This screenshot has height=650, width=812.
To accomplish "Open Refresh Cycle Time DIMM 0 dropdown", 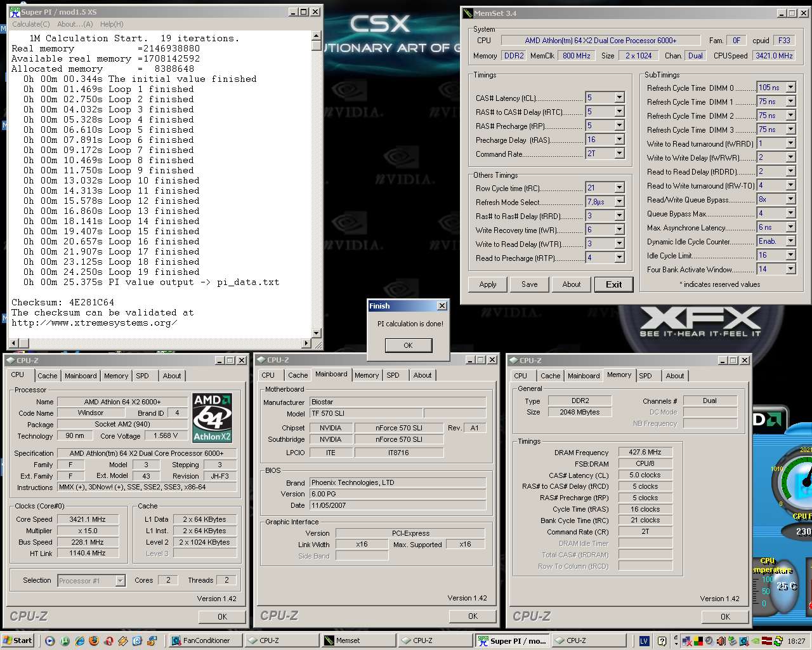I will 790,88.
